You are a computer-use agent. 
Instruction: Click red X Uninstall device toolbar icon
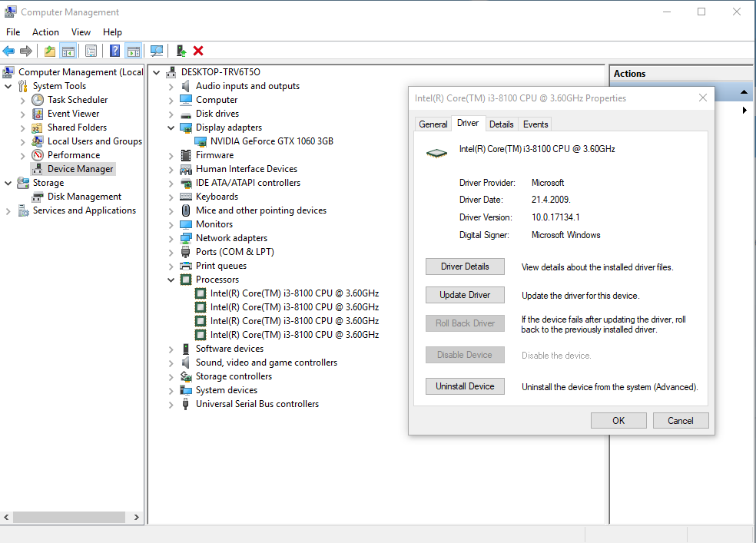point(198,51)
